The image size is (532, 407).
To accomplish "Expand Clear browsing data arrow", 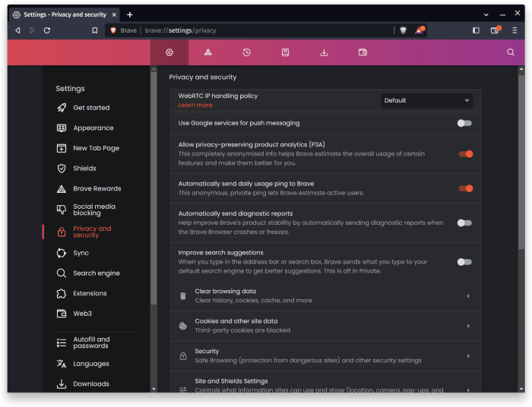I will tap(468, 296).
